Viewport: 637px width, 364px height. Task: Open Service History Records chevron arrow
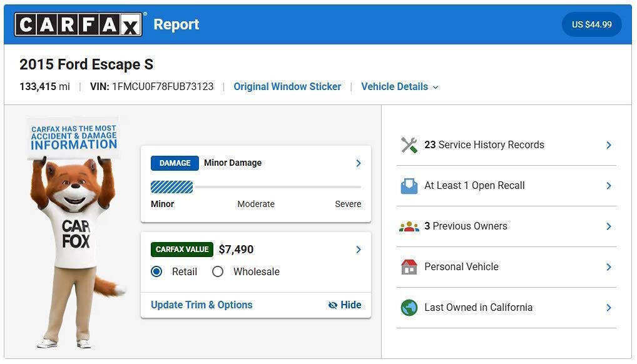[609, 145]
